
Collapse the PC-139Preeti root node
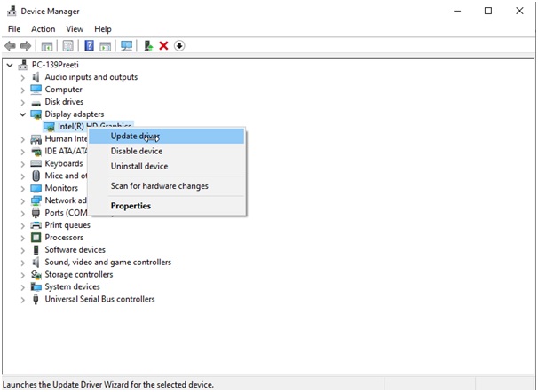(10, 65)
